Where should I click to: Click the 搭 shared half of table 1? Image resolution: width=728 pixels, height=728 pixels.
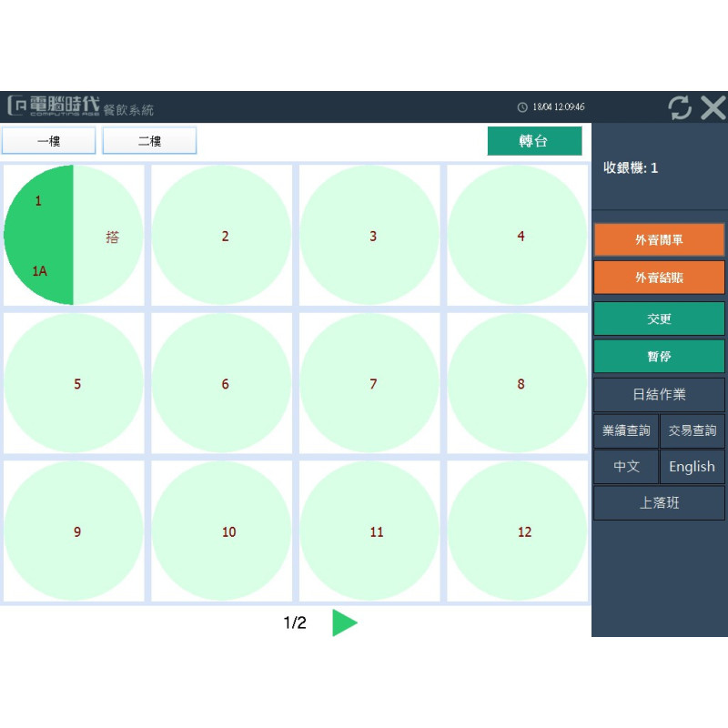coord(109,237)
